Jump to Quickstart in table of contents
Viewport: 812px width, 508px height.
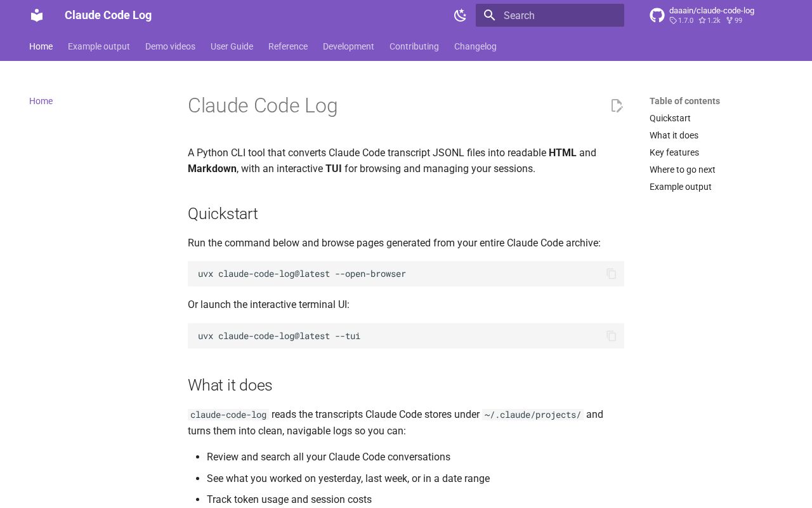click(670, 118)
